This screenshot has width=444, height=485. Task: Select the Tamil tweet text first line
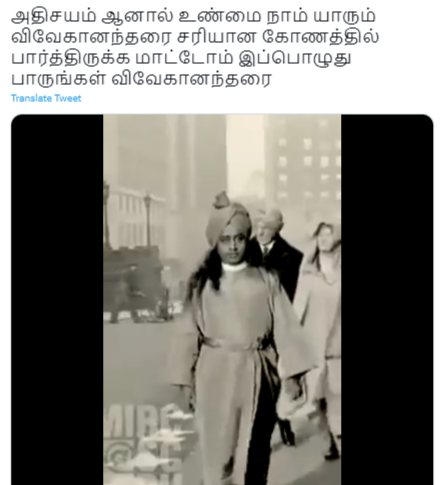[193, 16]
